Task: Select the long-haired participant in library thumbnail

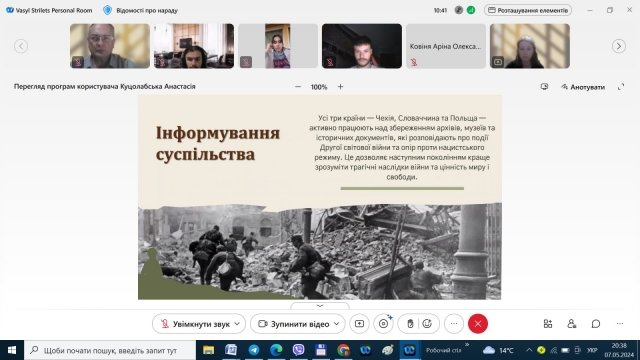Action: click(x=194, y=46)
